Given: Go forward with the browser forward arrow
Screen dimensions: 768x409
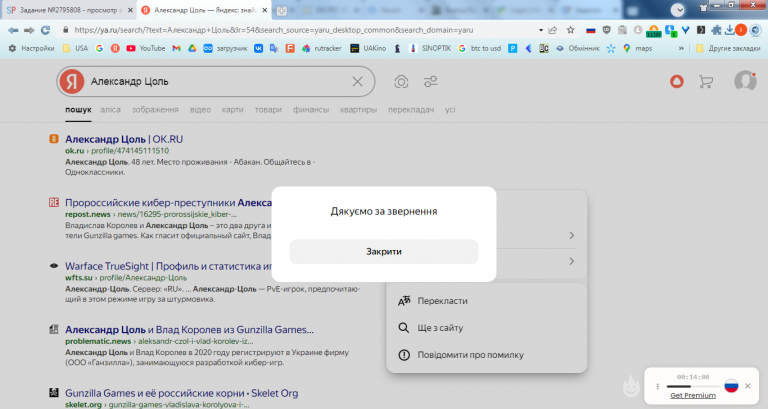Looking at the screenshot, I should coord(29,30).
